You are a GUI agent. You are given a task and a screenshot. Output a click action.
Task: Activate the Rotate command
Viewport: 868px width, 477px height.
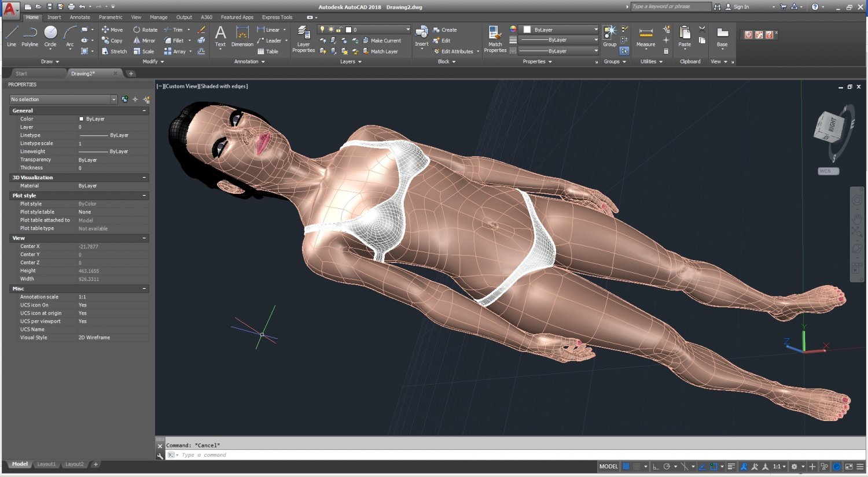pos(145,29)
